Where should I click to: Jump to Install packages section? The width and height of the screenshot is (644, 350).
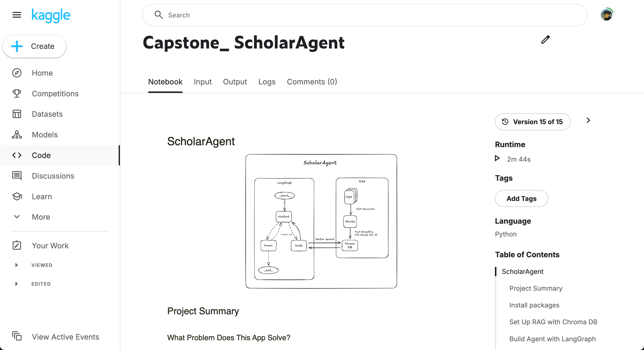tap(534, 305)
